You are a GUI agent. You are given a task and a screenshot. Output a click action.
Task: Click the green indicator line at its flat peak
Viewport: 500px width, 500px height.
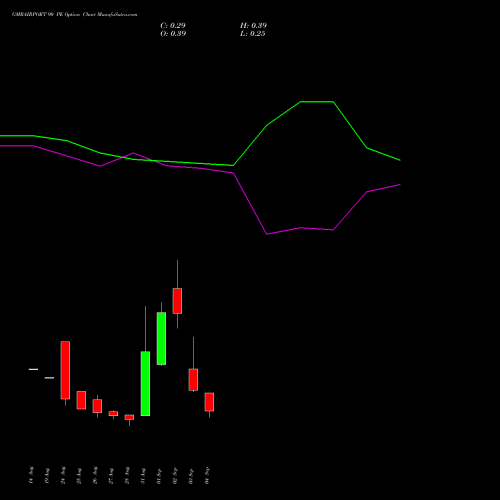tap(317, 102)
